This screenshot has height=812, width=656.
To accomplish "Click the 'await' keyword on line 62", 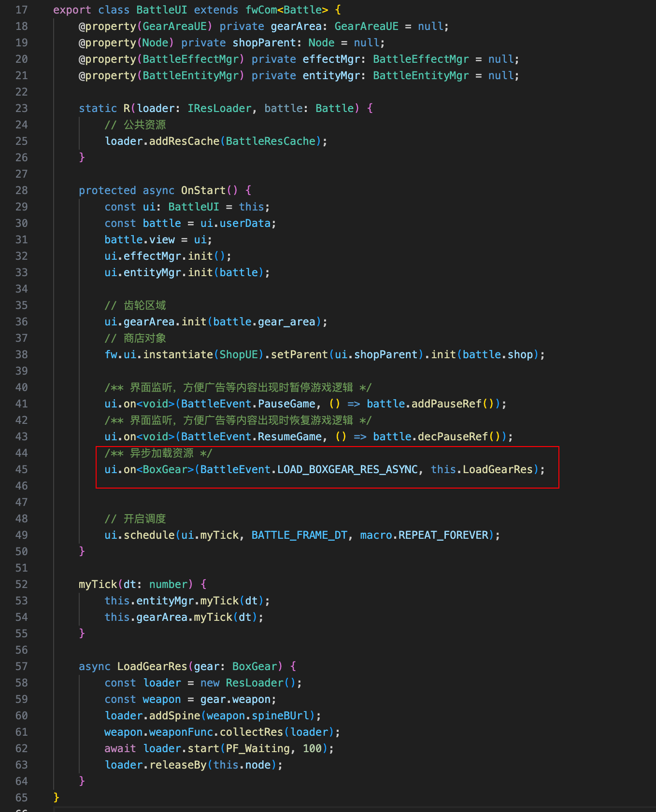I will [x=120, y=748].
